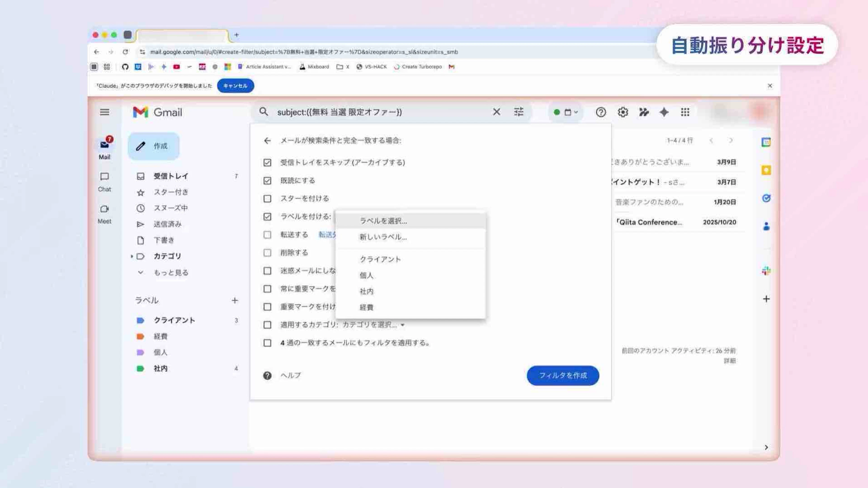Image resolution: width=868 pixels, height=488 pixels.
Task: Click the blue クライアント label color tag
Action: click(141, 320)
